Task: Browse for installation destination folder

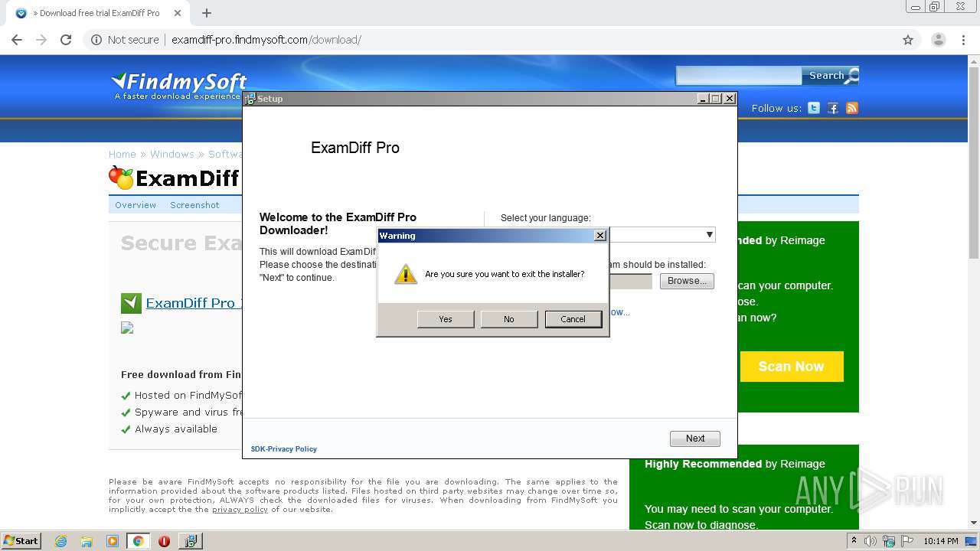Action: [687, 281]
